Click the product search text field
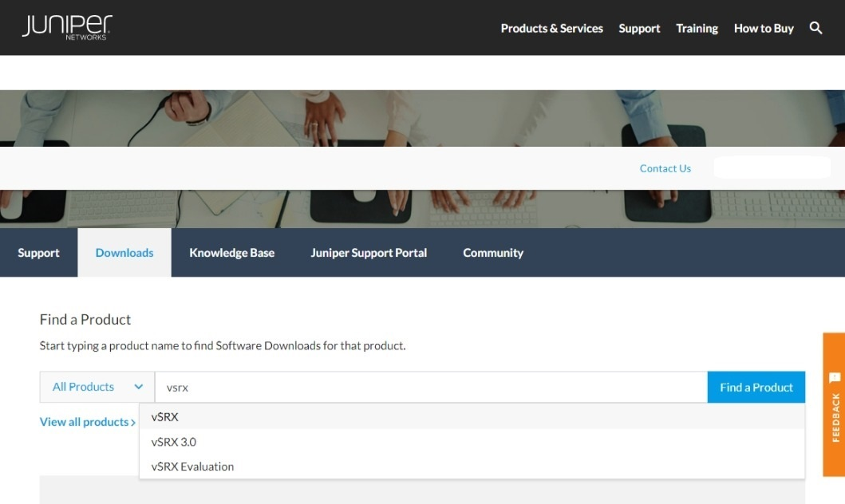Screen dimensions: 845x504 (x=431, y=387)
